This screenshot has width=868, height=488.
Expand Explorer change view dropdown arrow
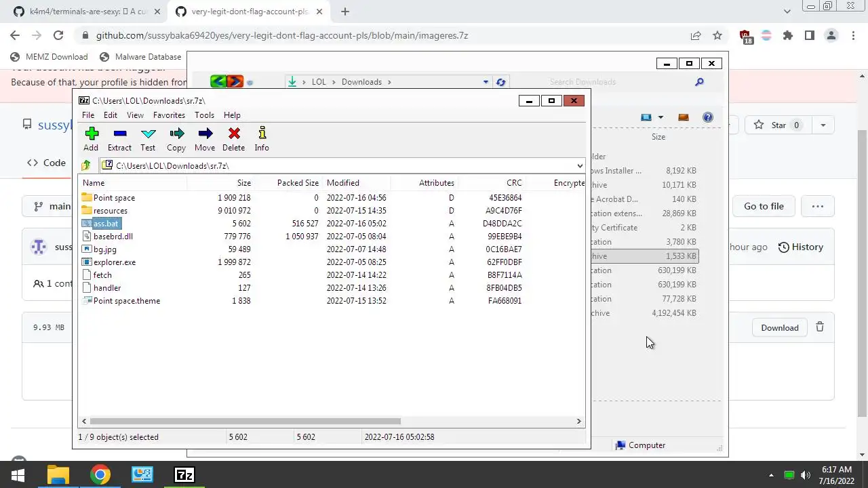[x=660, y=117]
